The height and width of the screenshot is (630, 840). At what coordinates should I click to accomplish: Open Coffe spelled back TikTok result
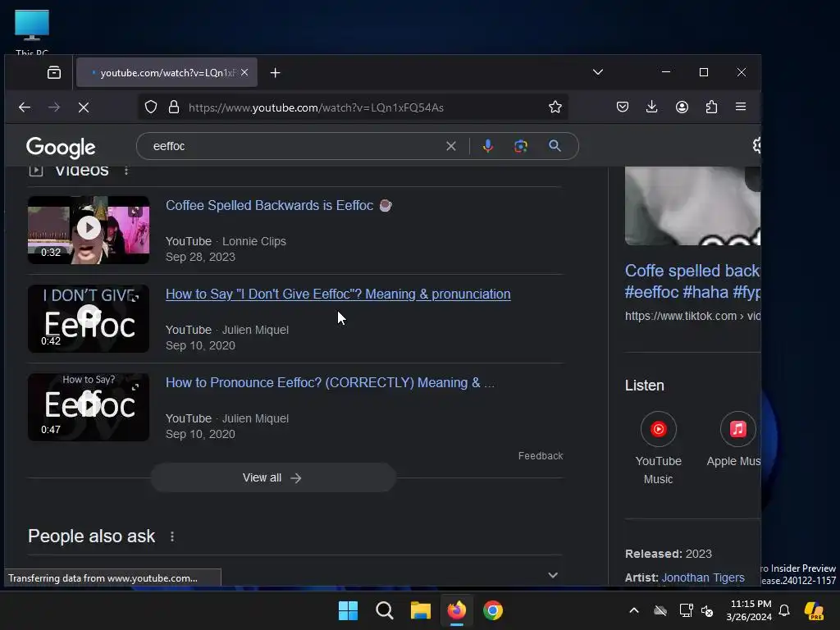692,281
